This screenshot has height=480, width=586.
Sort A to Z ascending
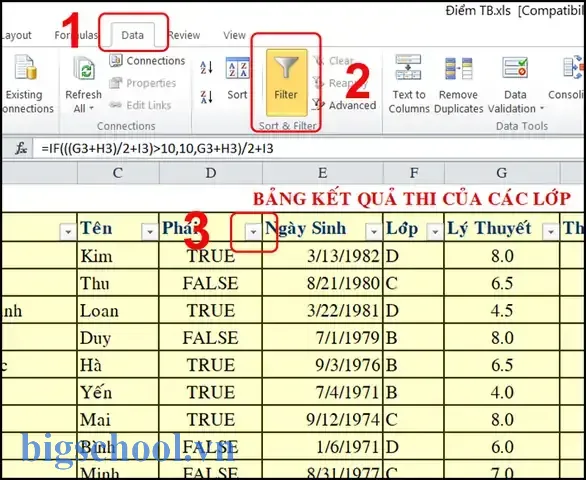206,67
